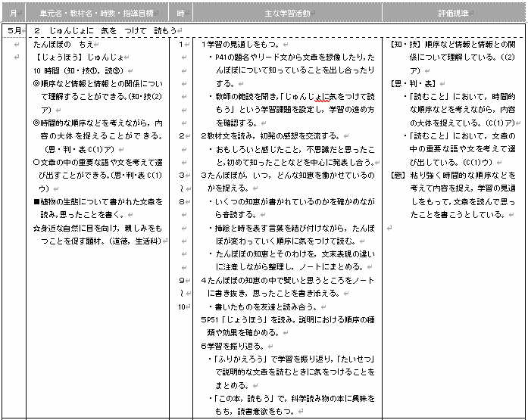The image size is (528, 420).
Task: Click the line '【じょうほう】じゅんじょ'
Action: click(80, 58)
